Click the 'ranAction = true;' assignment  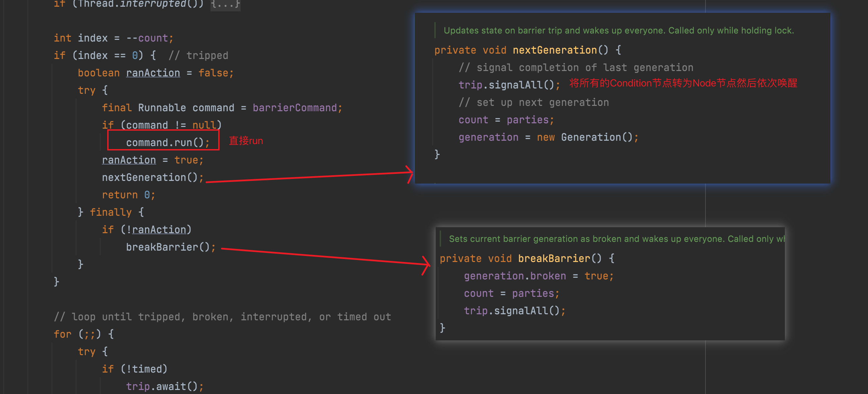(152, 159)
